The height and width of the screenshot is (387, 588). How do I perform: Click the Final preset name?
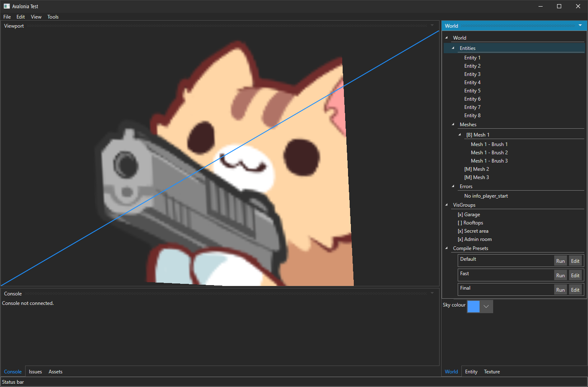coord(465,288)
